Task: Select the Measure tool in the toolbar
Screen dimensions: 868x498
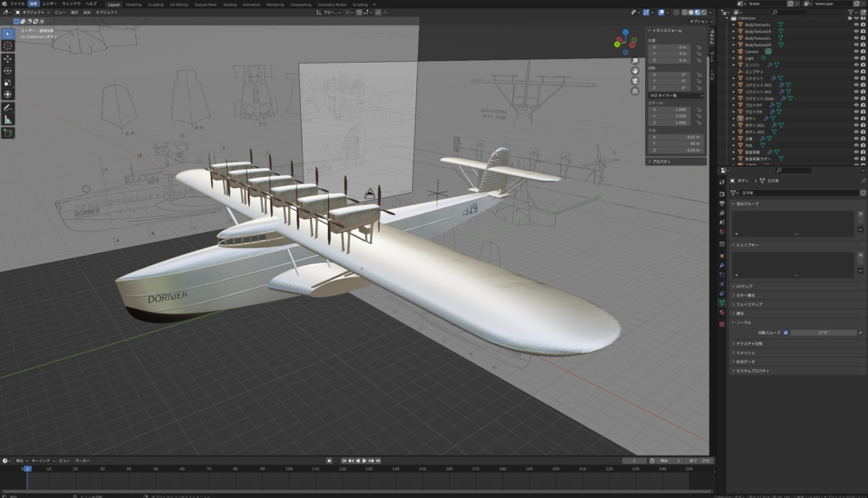Action: [x=8, y=119]
